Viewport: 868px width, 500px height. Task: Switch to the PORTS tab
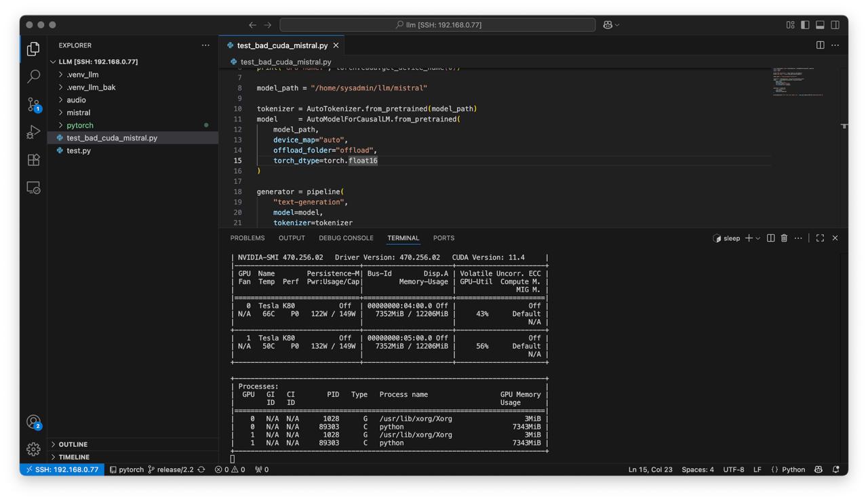click(x=443, y=238)
